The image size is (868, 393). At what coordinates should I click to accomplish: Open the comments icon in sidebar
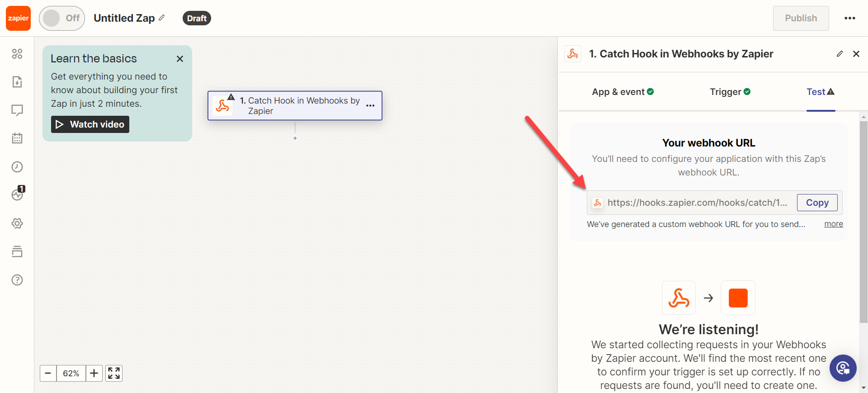coord(17,110)
